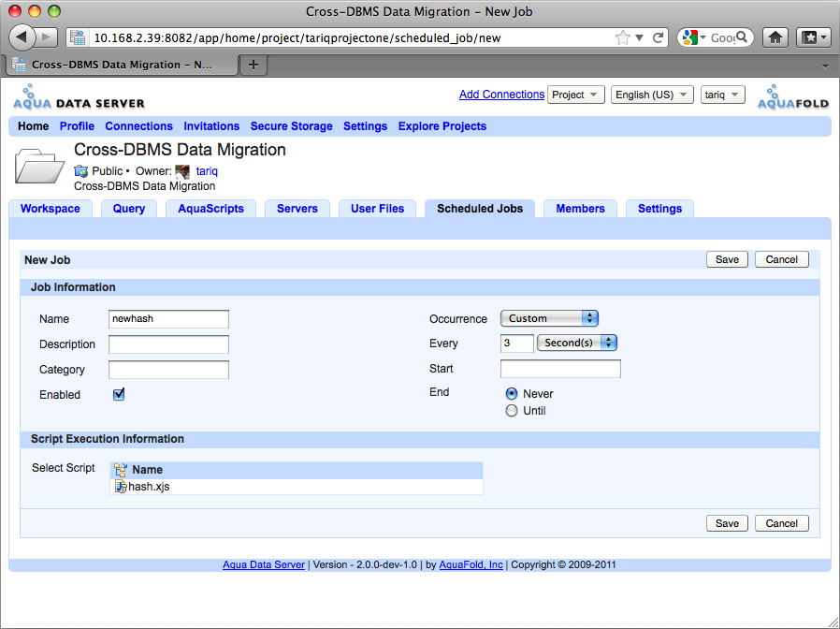Click the project folder icon
Image resolution: width=840 pixels, height=629 pixels.
(39, 167)
